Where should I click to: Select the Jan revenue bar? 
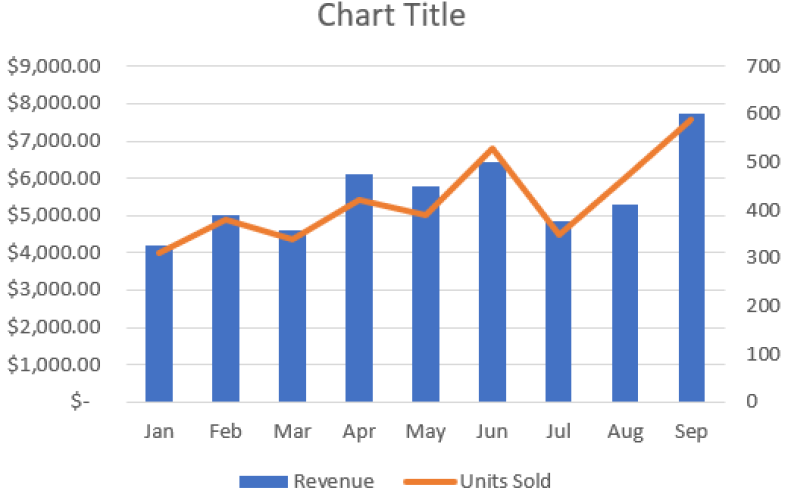[159, 330]
